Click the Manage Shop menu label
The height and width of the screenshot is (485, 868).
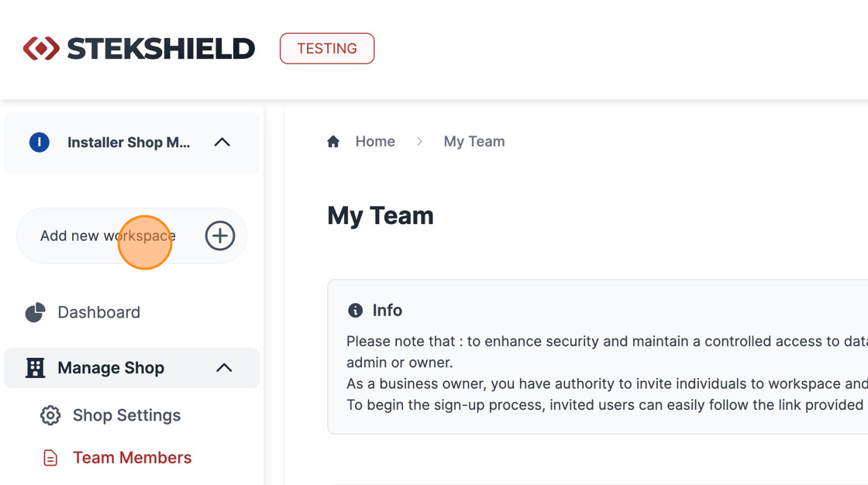111,368
